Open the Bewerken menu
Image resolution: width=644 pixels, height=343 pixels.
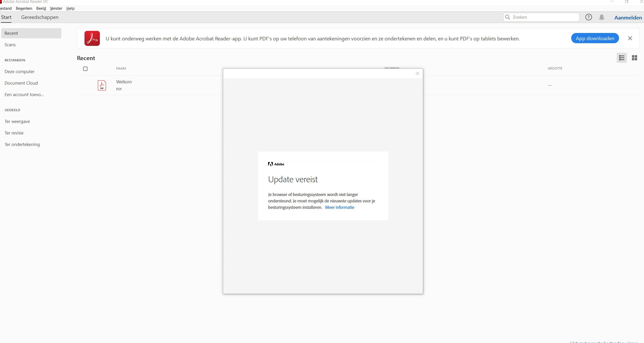tap(24, 8)
